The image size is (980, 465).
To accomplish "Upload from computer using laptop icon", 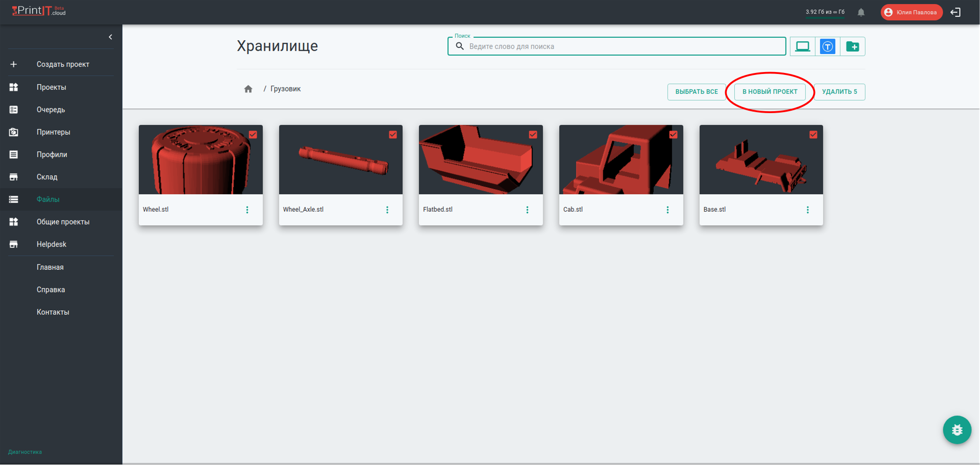I will pyautogui.click(x=802, y=46).
